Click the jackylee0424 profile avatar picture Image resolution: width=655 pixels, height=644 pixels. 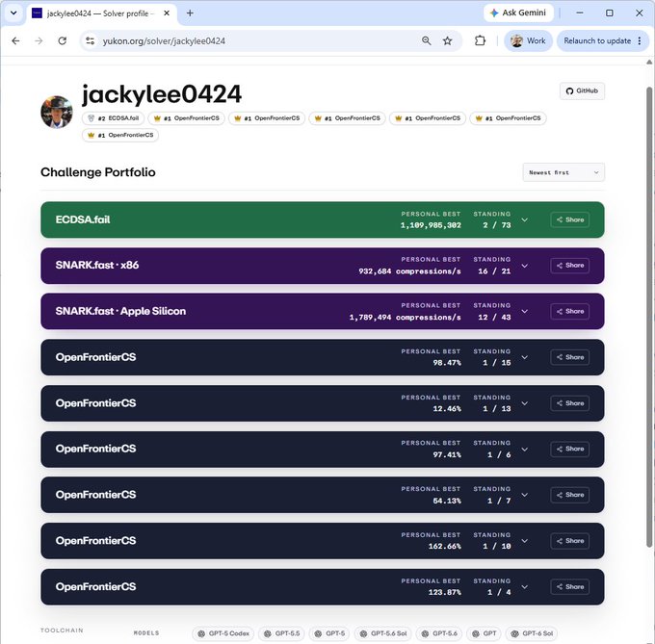57,112
